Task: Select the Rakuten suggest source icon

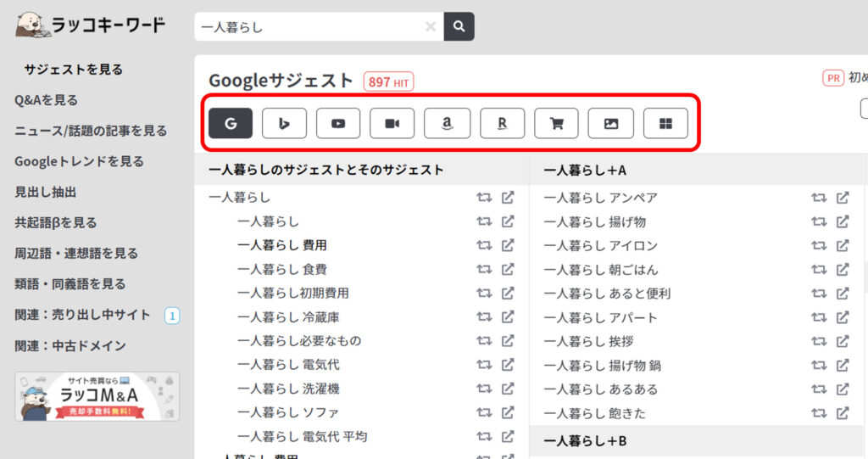Action: point(502,123)
